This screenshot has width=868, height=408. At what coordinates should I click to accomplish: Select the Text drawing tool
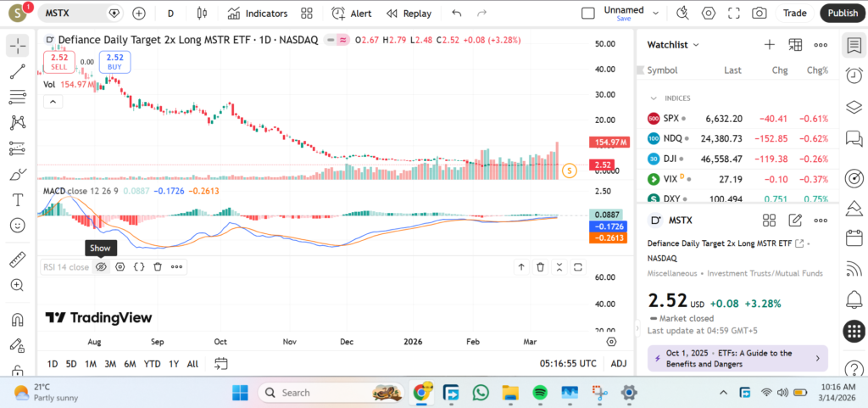17,200
